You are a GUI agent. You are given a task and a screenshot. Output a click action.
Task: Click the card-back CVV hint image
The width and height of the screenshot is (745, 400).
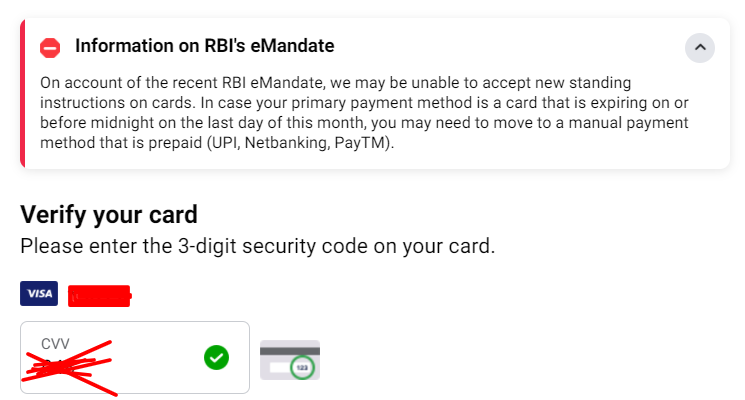(290, 359)
